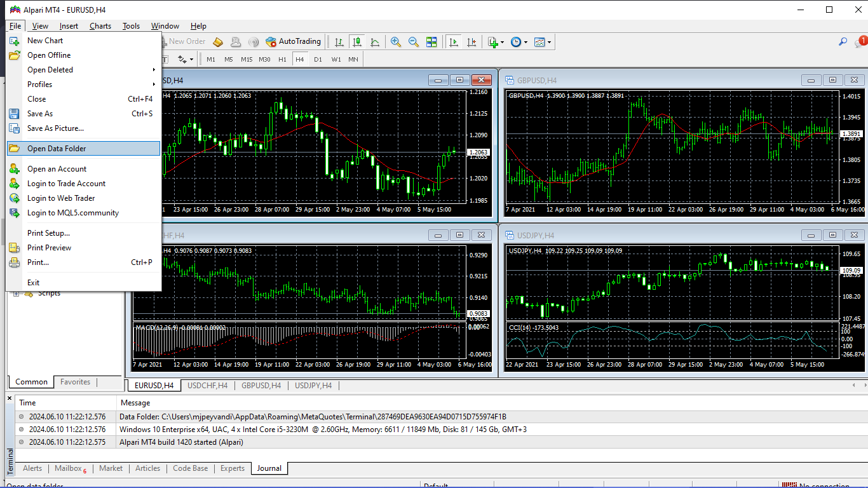Image resolution: width=868 pixels, height=488 pixels.
Task: Close the EURUSD,H4 chart window
Action: click(482, 80)
